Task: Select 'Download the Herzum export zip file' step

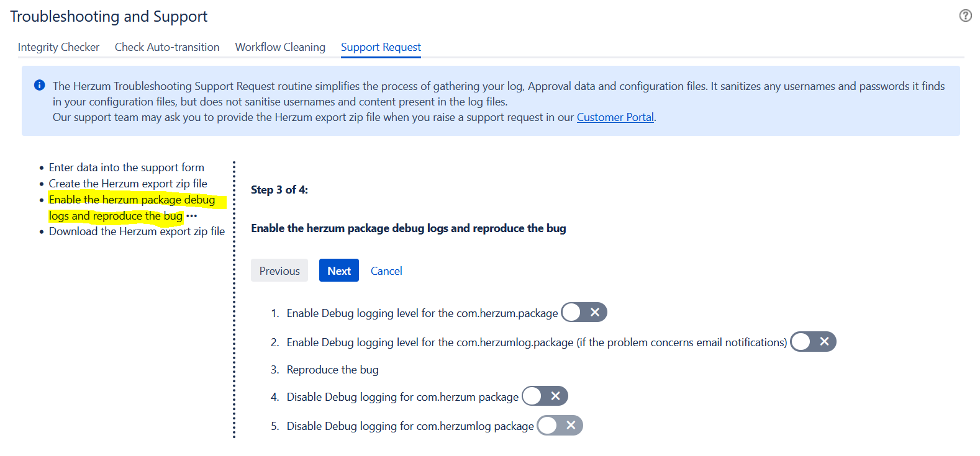Action: click(x=137, y=231)
